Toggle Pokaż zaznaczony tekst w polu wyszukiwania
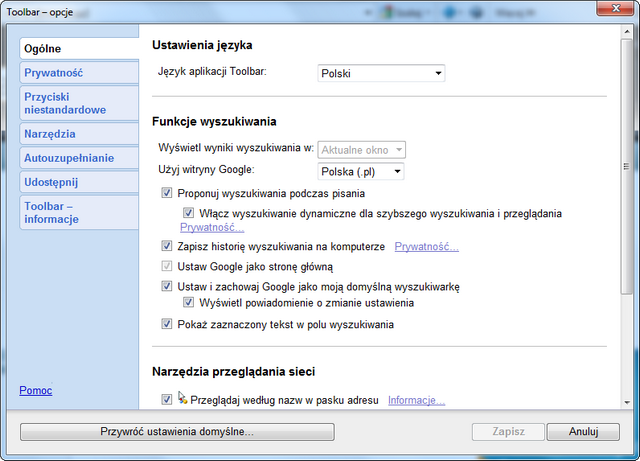 coord(167,324)
